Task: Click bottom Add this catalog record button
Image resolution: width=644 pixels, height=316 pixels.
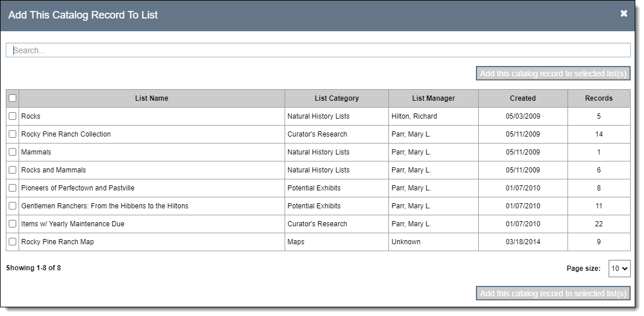Action: pyautogui.click(x=553, y=293)
